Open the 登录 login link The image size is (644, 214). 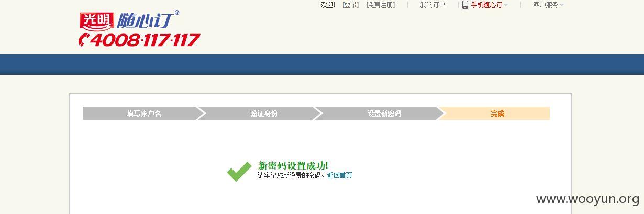coord(351,5)
